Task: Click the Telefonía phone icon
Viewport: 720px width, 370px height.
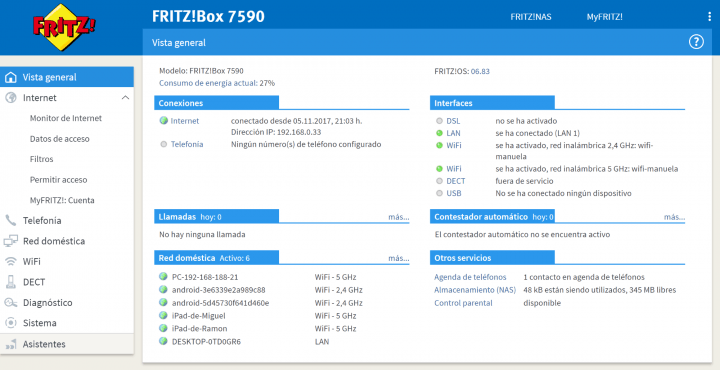Action: [11, 220]
